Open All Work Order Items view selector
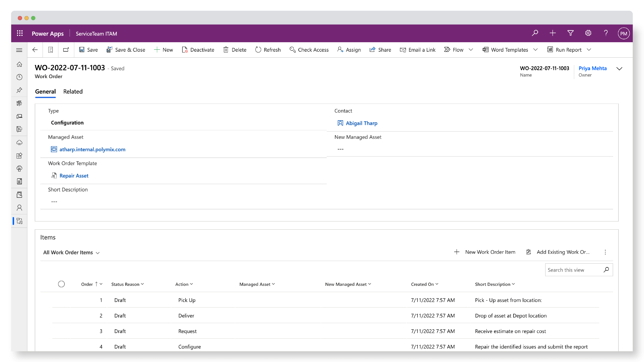The image size is (644, 362). point(71,252)
